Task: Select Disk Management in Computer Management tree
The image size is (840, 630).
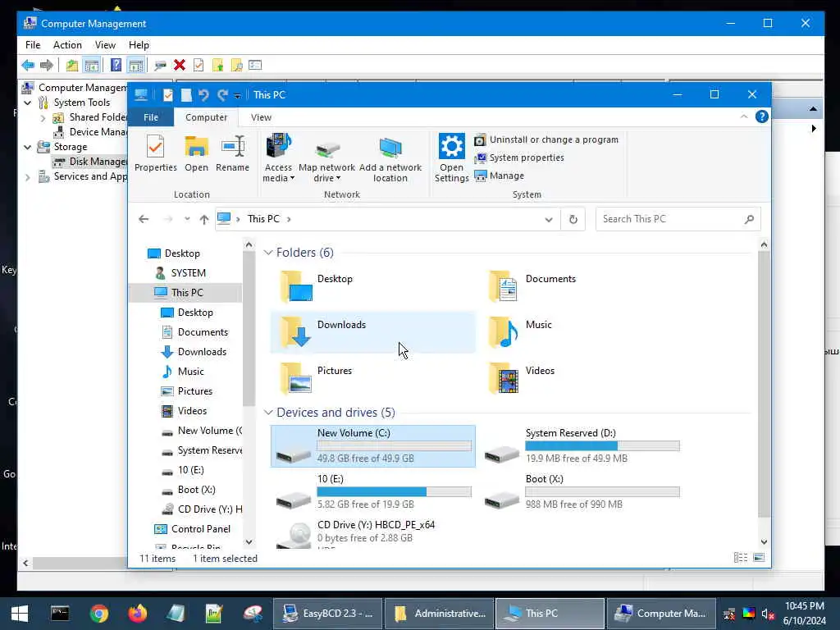Action: tap(91, 162)
